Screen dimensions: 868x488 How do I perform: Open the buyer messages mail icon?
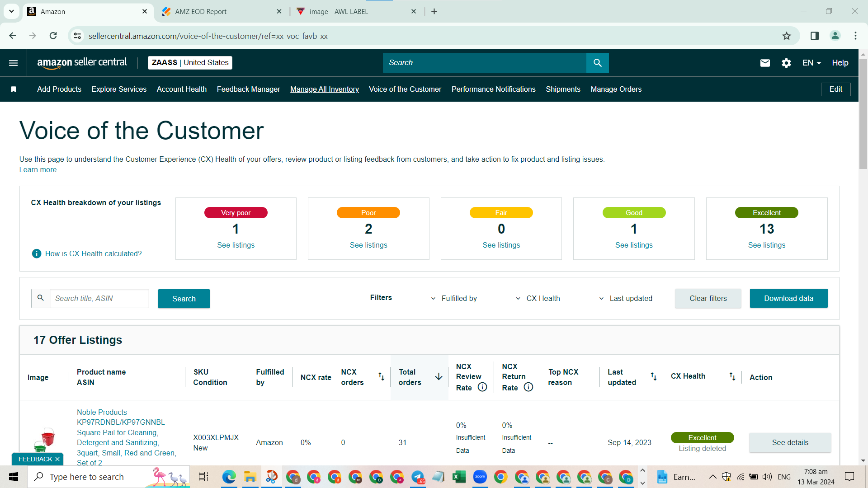765,63
